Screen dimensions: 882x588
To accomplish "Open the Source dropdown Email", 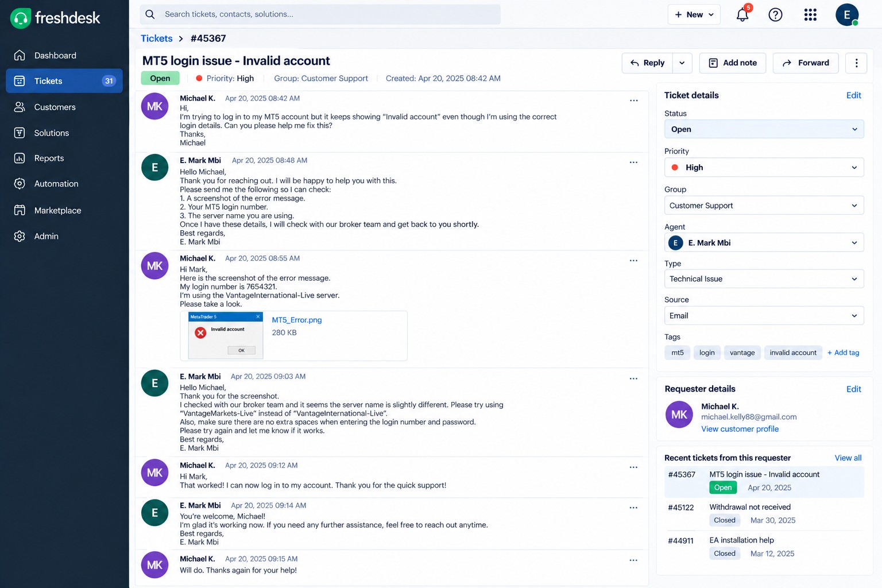I will (764, 316).
